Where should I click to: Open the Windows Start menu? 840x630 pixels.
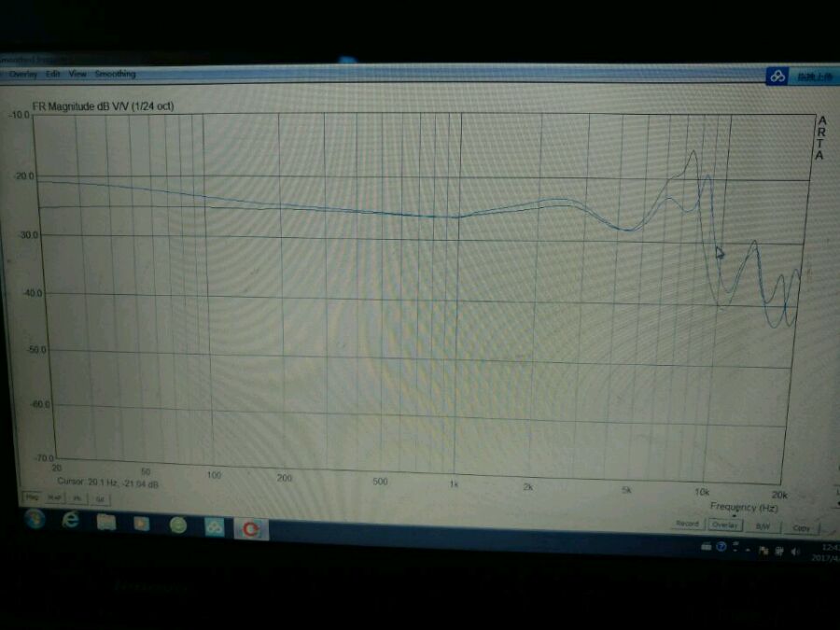tap(35, 519)
